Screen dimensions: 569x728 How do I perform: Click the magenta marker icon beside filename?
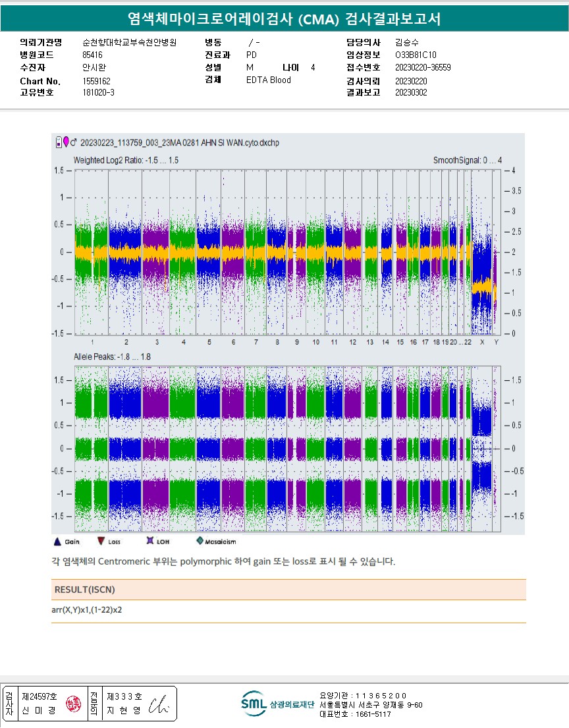65,142
